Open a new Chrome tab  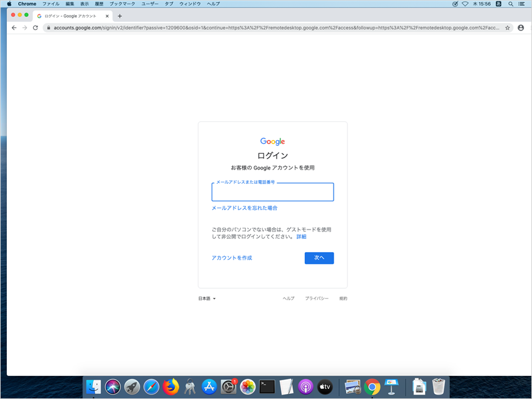(120, 16)
